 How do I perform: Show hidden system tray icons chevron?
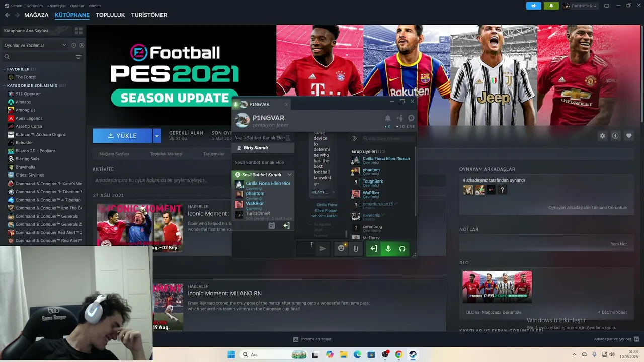[574, 354]
